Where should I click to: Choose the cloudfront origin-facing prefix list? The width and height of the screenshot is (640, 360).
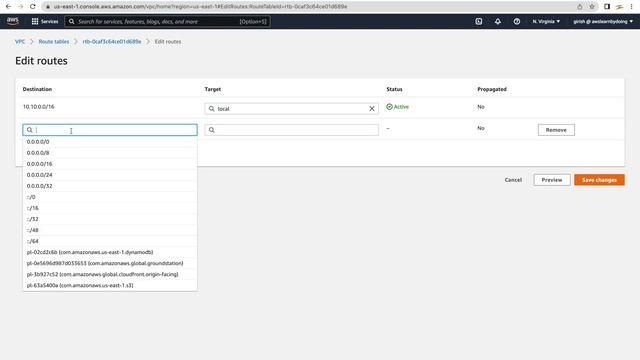click(110, 274)
